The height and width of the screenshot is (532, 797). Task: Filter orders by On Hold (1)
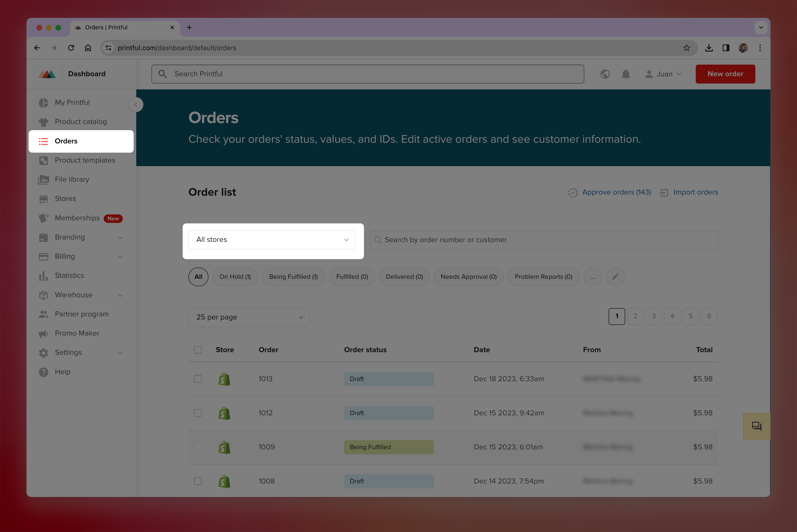point(235,276)
